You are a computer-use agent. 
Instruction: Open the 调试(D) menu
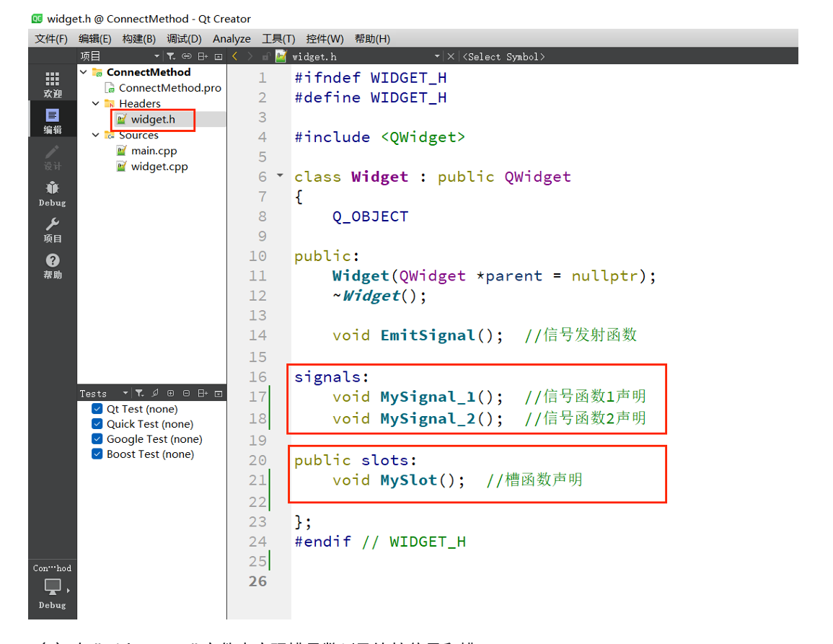[x=184, y=39]
